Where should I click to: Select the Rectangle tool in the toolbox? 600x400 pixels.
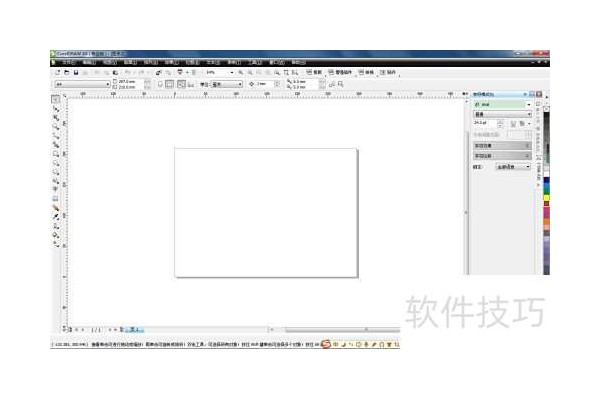click(x=55, y=154)
